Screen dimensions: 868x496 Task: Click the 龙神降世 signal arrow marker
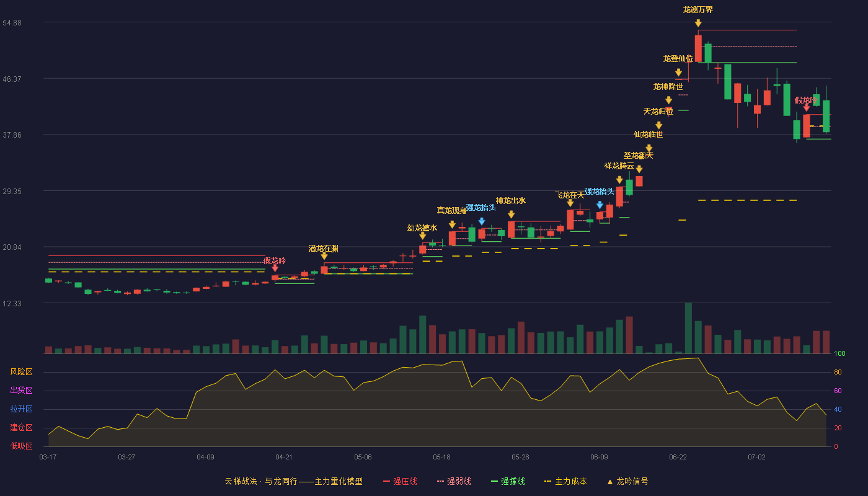point(668,100)
